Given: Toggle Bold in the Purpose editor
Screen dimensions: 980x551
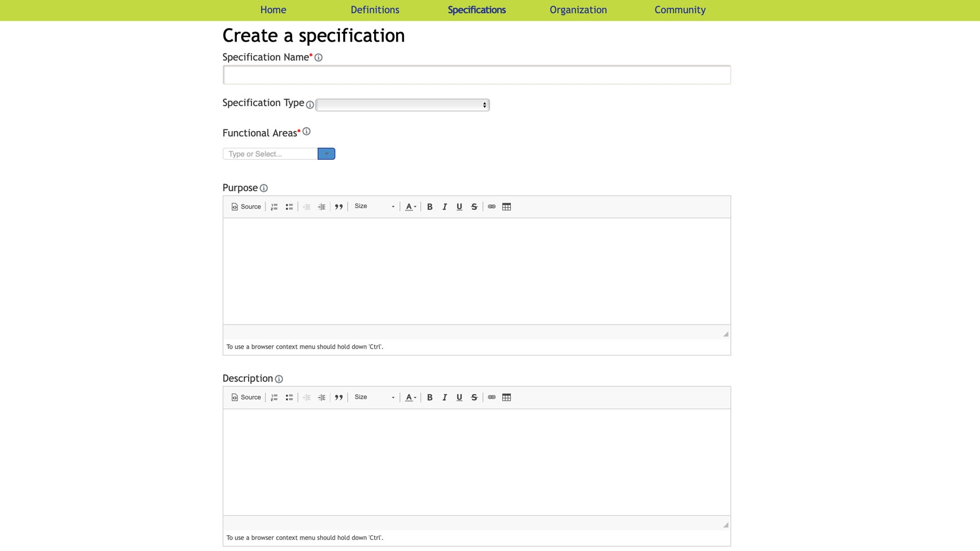Looking at the screenshot, I should pos(430,207).
